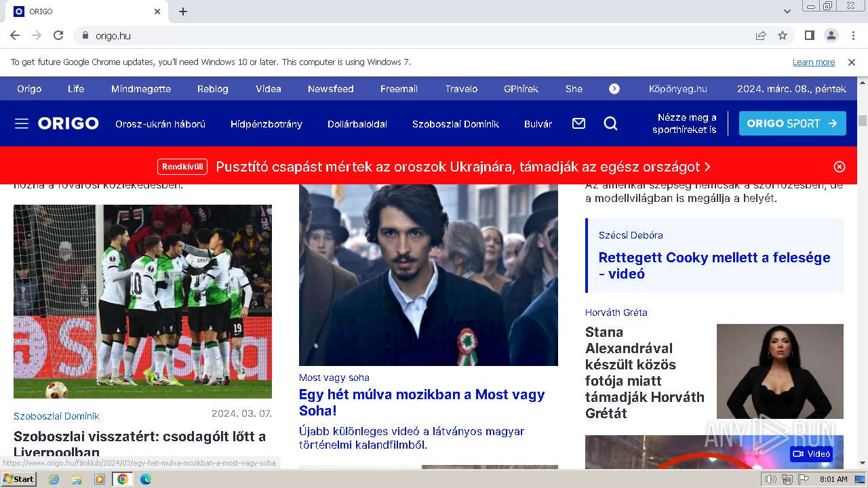Select Bulvár topic

point(538,124)
